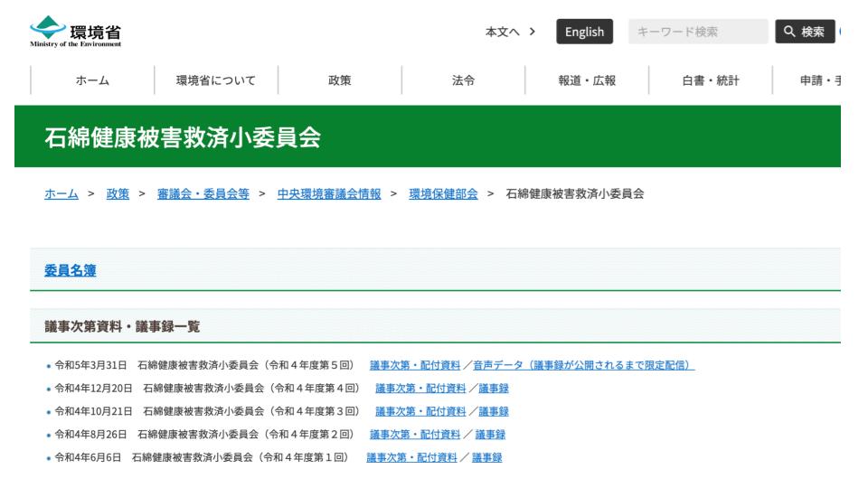
Task: Open 審議会・委員会等 breadcrumb link
Action: (203, 193)
